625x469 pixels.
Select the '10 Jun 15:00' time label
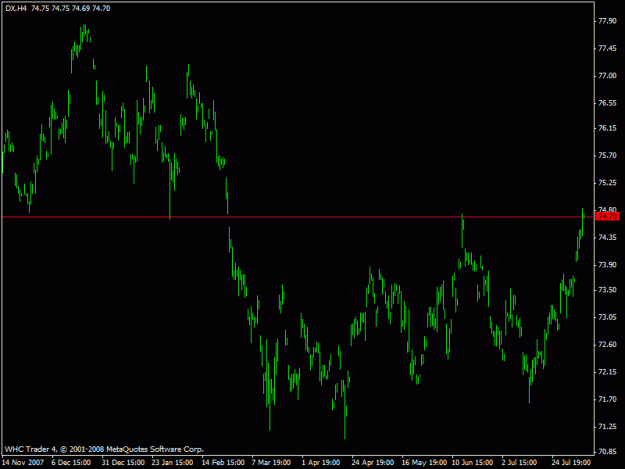pos(472,463)
